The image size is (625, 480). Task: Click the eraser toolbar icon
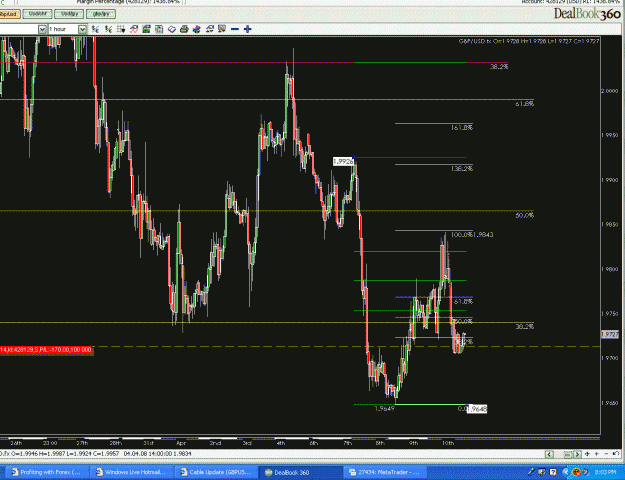tap(171, 29)
